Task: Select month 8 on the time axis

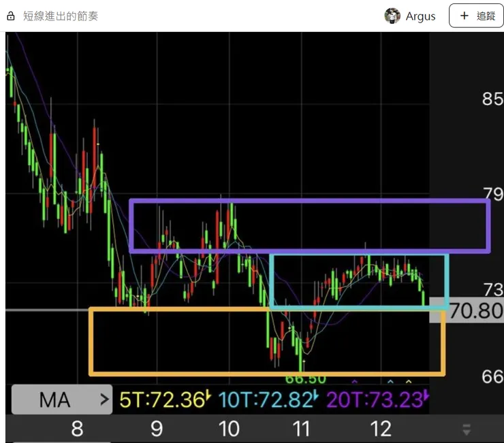Action: [x=77, y=429]
